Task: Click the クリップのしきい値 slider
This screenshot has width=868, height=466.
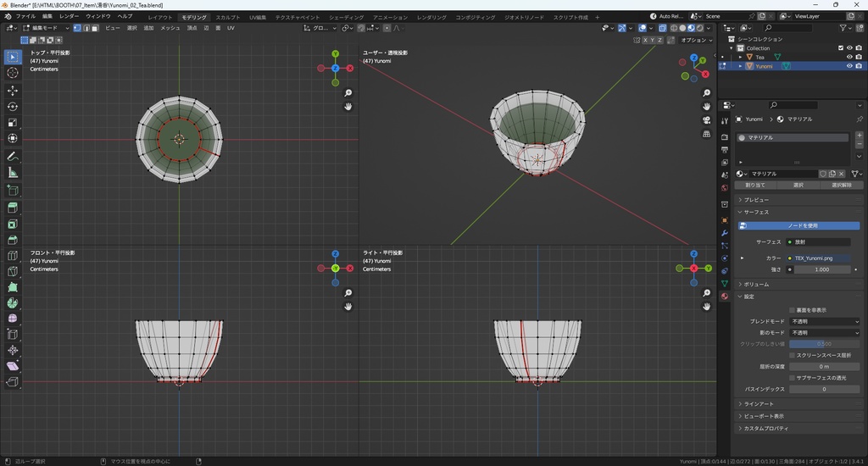Action: (825, 344)
